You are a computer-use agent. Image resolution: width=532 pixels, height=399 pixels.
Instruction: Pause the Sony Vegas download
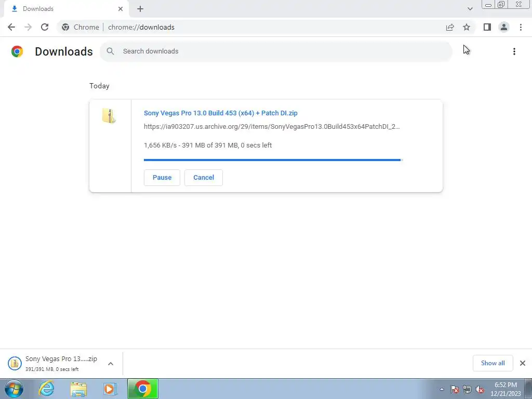click(162, 178)
